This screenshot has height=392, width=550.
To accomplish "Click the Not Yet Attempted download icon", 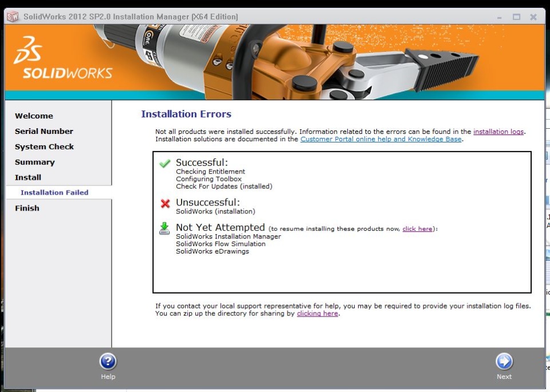I will click(164, 228).
